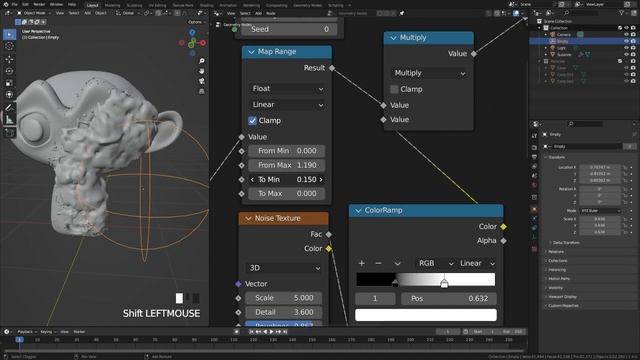Viewport: 640px width, 360px height.
Task: Click the Blender logo icon
Action: point(5,4)
